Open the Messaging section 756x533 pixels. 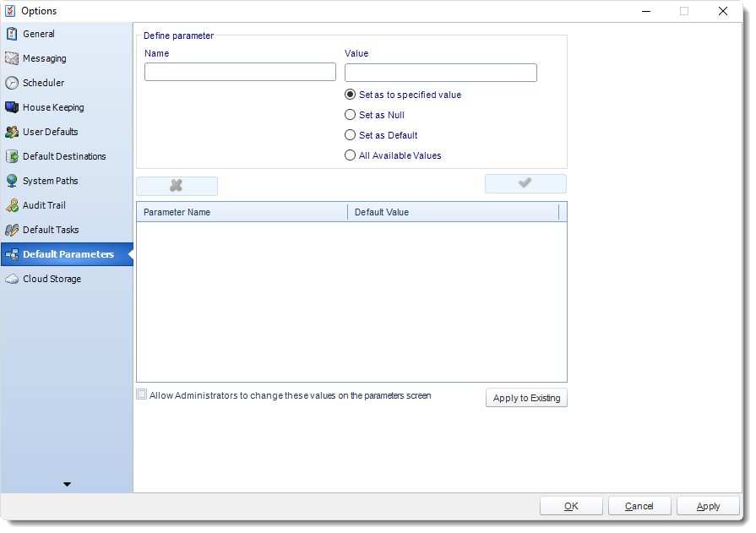(x=67, y=58)
